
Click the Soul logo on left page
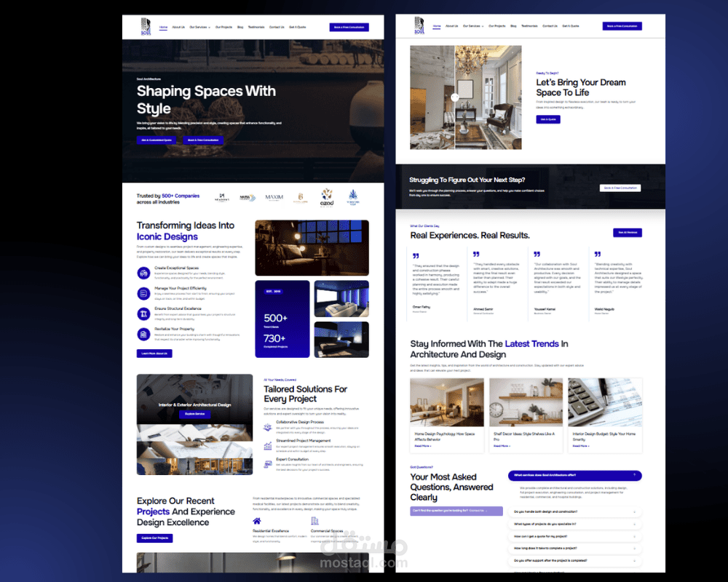click(146, 26)
